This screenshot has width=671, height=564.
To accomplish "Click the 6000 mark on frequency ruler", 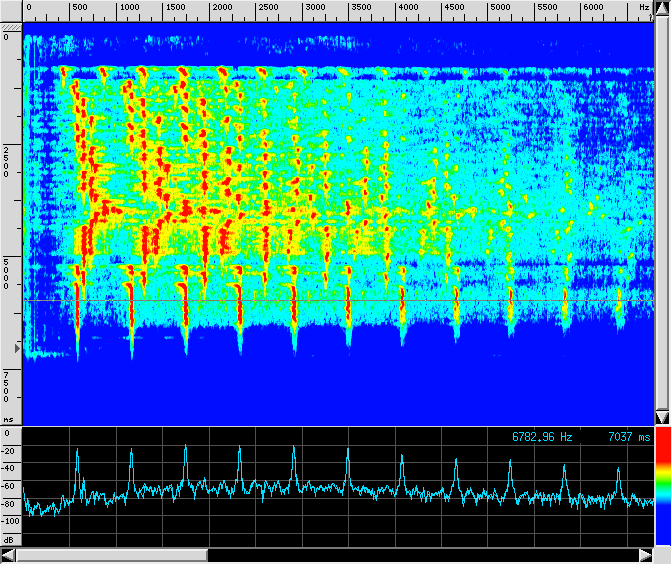I will click(x=593, y=8).
